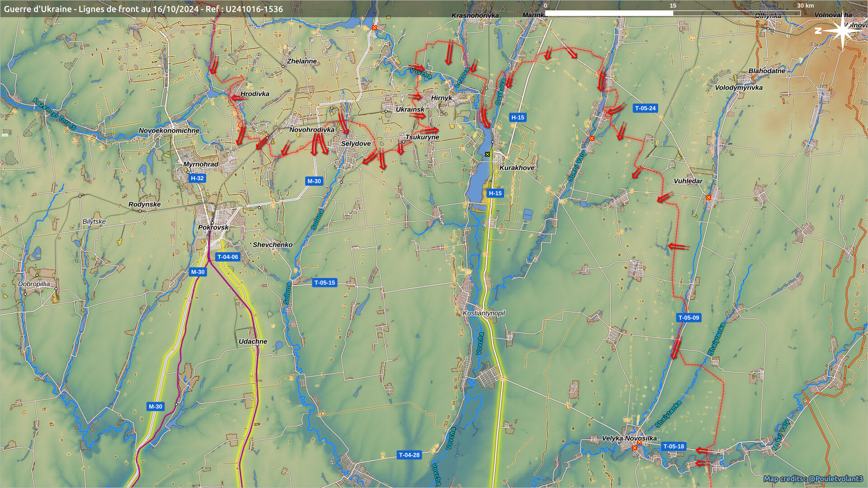
Task: Click the T-05-15 road badge
Action: (x=325, y=283)
